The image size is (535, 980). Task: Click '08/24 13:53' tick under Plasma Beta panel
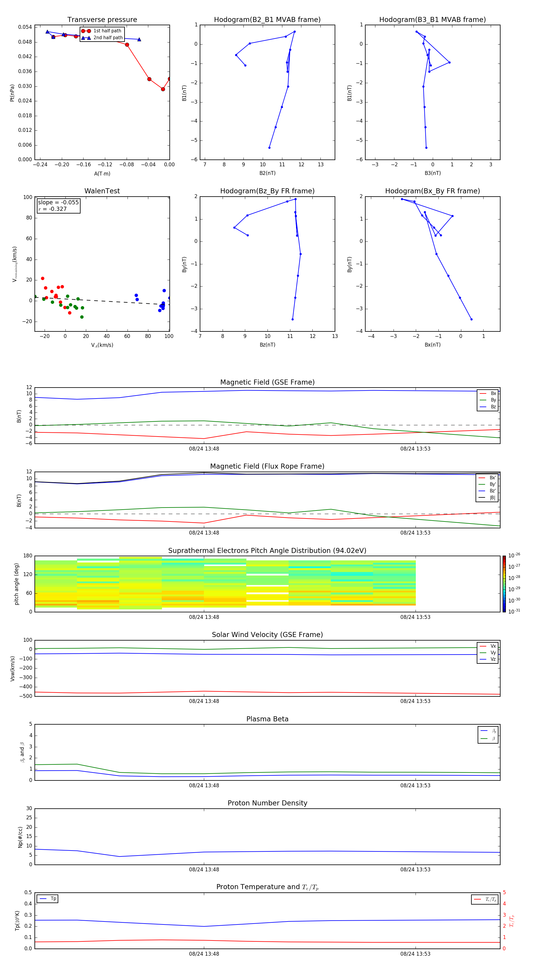(x=415, y=785)
